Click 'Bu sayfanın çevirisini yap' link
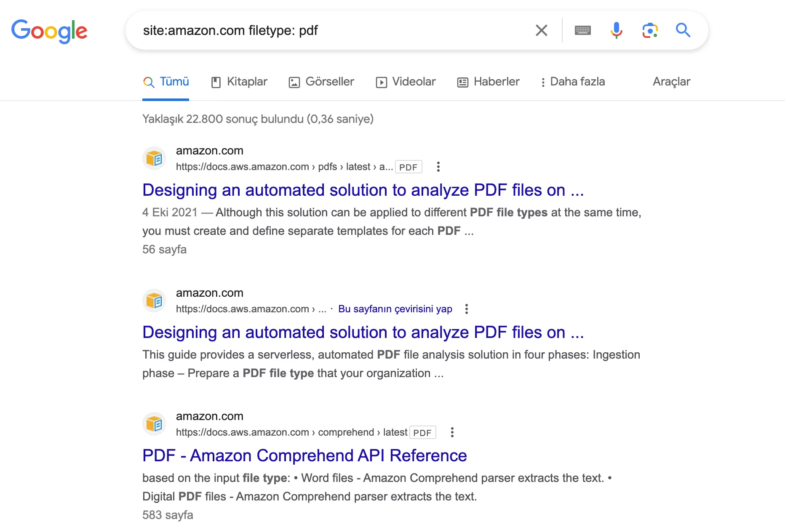This screenshot has height=532, width=785. pos(395,309)
